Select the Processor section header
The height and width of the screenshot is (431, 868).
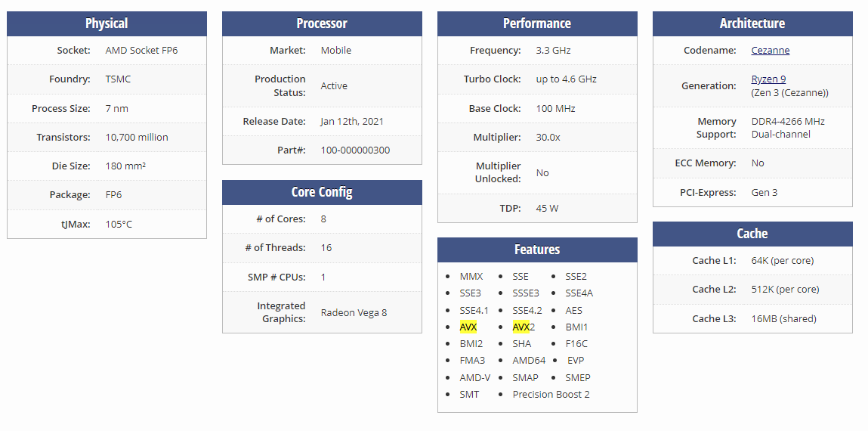coord(322,23)
